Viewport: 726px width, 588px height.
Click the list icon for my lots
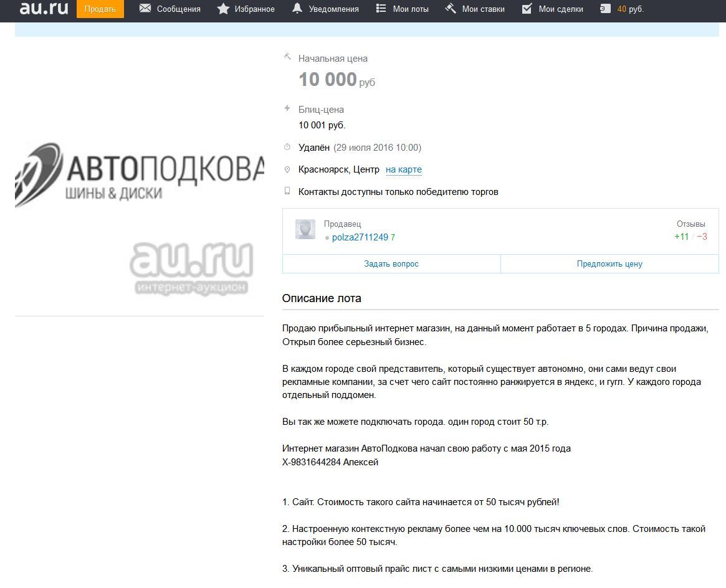(x=381, y=8)
